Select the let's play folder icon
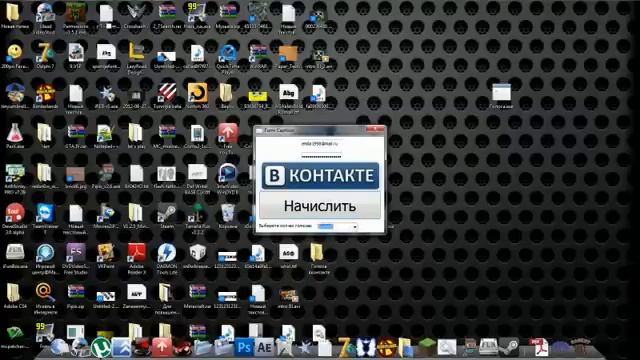The height and width of the screenshot is (360, 640). [x=136, y=136]
